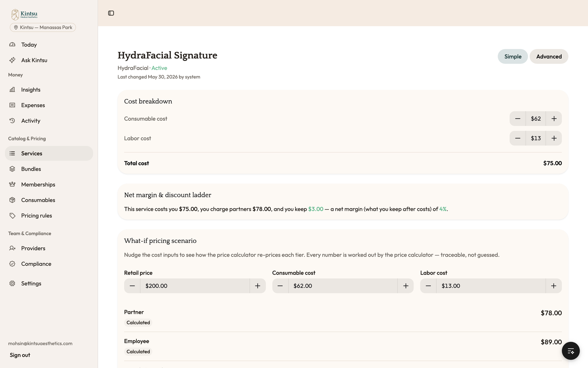Image resolution: width=588 pixels, height=368 pixels.
Task: Click the 4% net margin value
Action: 443,209
